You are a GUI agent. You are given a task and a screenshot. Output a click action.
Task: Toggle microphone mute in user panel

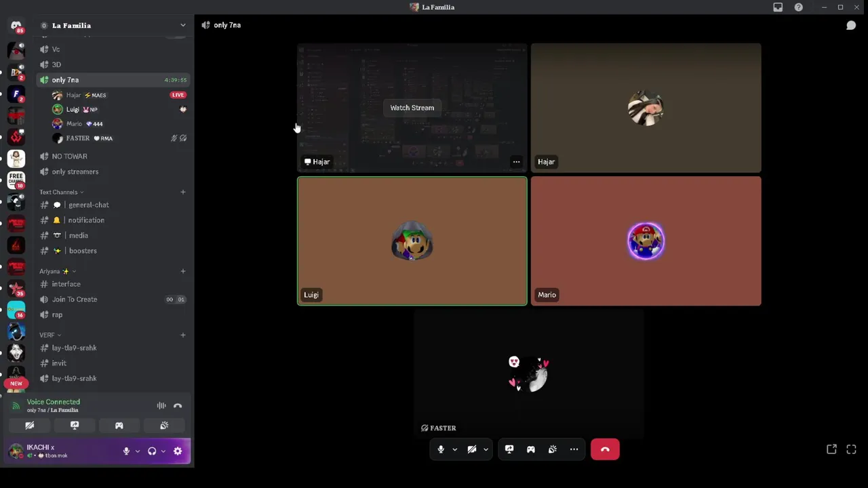126,451
